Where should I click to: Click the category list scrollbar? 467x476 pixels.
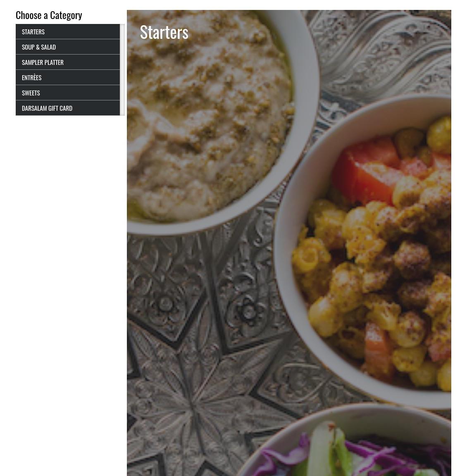point(123,70)
